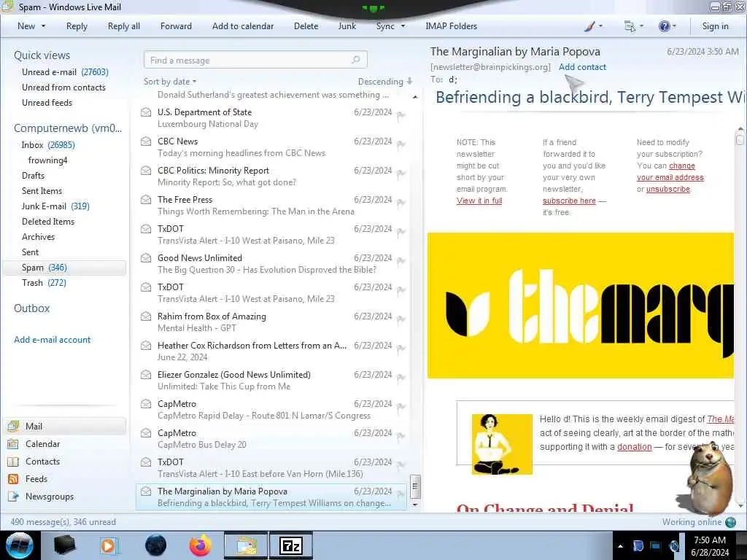The image size is (747, 560).
Task: Click the Working online globe icon in the status bar
Action: point(730,522)
